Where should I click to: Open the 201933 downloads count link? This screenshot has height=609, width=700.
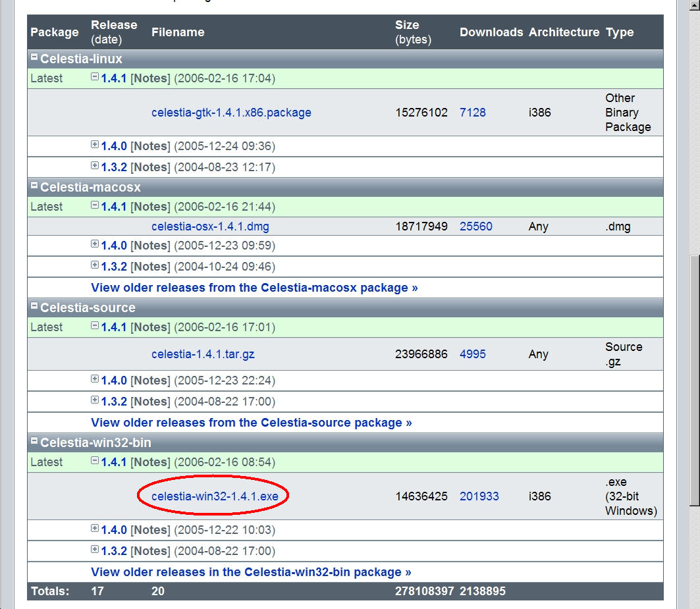479,496
